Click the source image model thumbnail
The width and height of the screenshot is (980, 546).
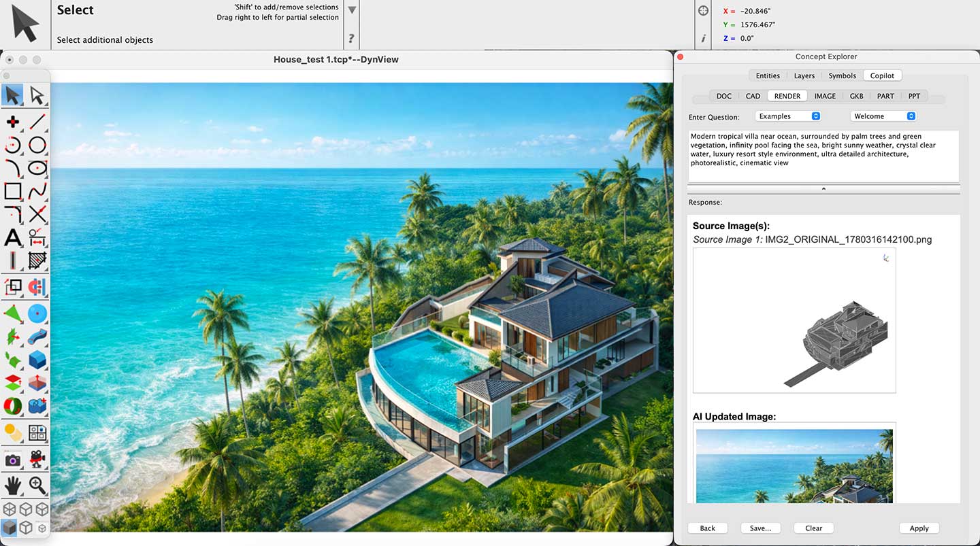point(794,320)
